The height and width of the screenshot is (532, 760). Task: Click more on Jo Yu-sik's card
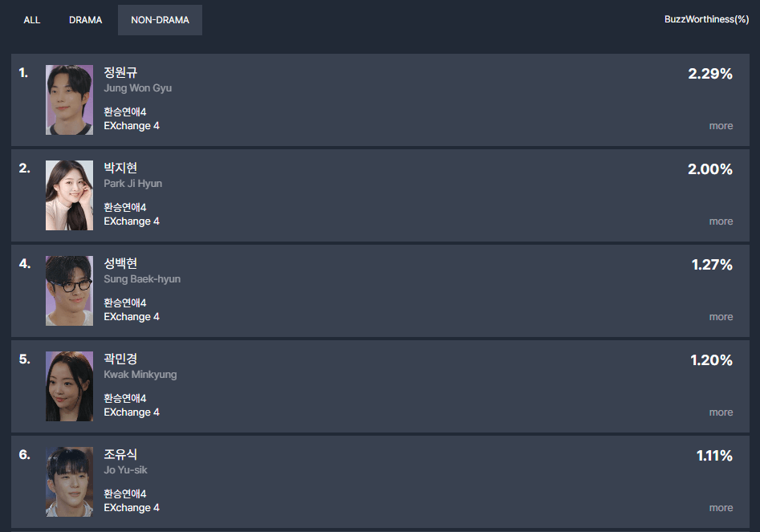(721, 508)
